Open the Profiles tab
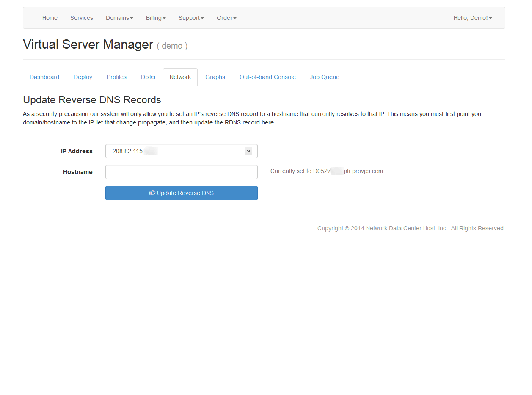 (116, 77)
